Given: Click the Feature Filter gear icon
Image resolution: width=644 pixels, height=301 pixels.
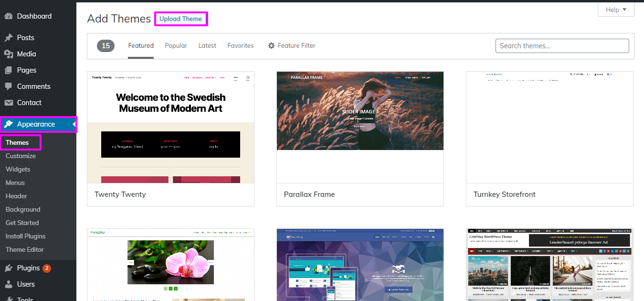Looking at the screenshot, I should click(x=271, y=46).
